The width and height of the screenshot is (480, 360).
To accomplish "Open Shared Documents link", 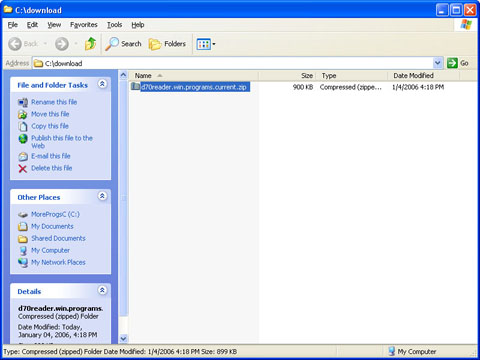I will pos(58,238).
